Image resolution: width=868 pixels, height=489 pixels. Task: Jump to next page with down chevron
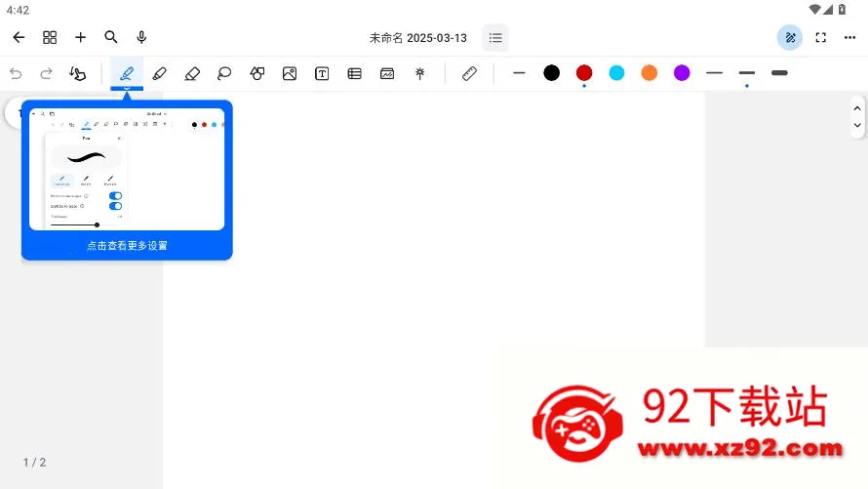click(x=857, y=125)
